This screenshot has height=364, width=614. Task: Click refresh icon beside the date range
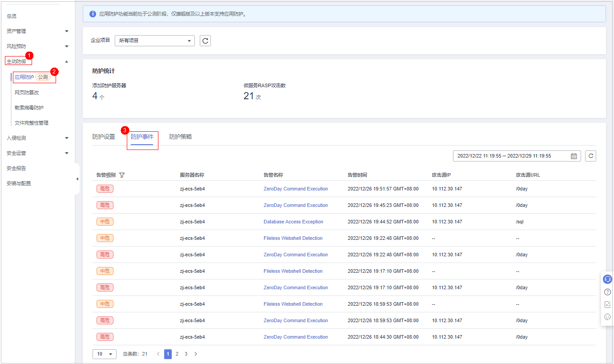point(590,156)
